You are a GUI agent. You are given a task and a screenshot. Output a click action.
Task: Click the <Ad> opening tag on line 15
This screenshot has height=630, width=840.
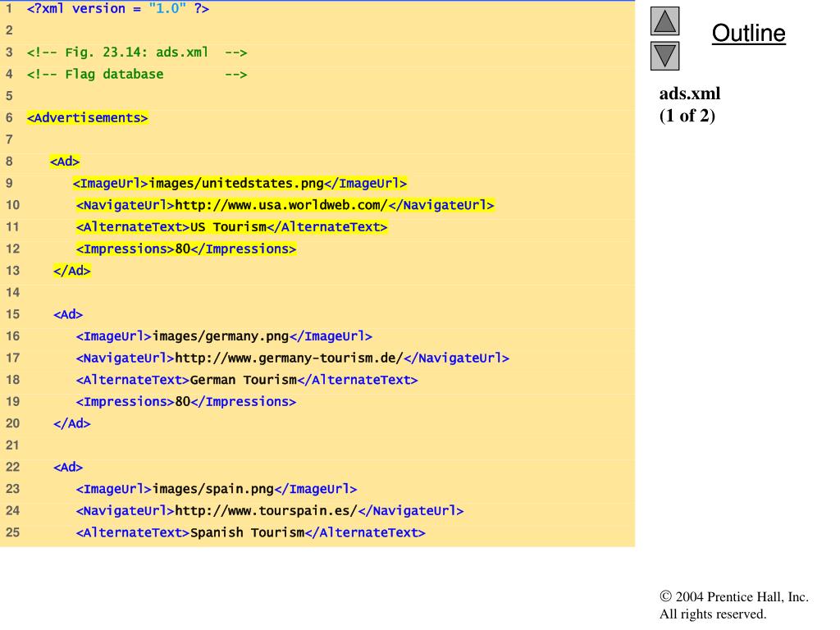[x=68, y=314]
